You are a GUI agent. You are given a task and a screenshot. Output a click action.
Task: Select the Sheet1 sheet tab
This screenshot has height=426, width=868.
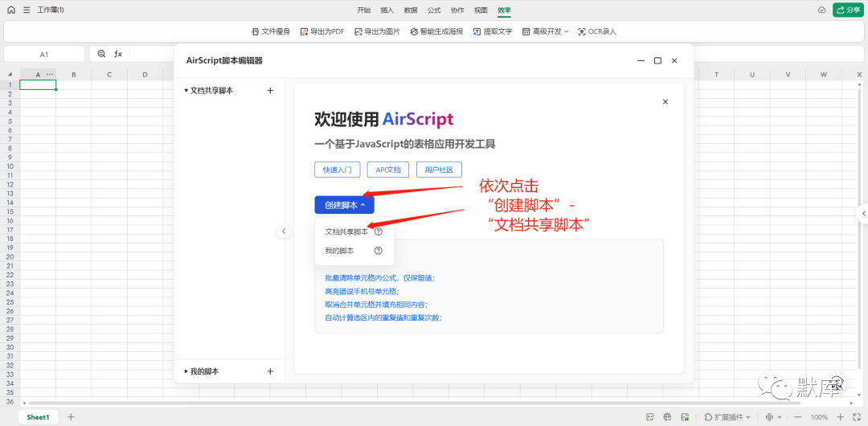pyautogui.click(x=39, y=416)
